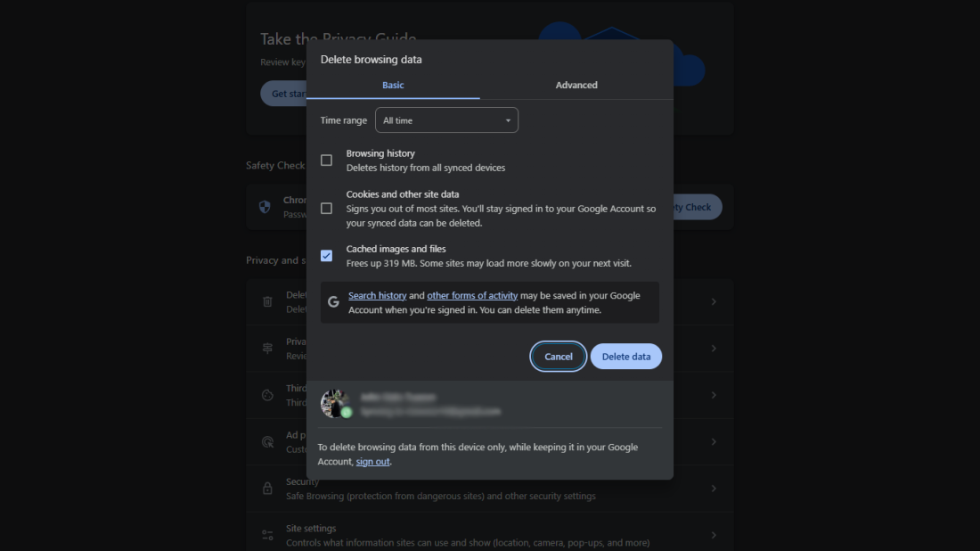Check Cookies and other site data
Screen dimensions: 980x551
pos(326,209)
